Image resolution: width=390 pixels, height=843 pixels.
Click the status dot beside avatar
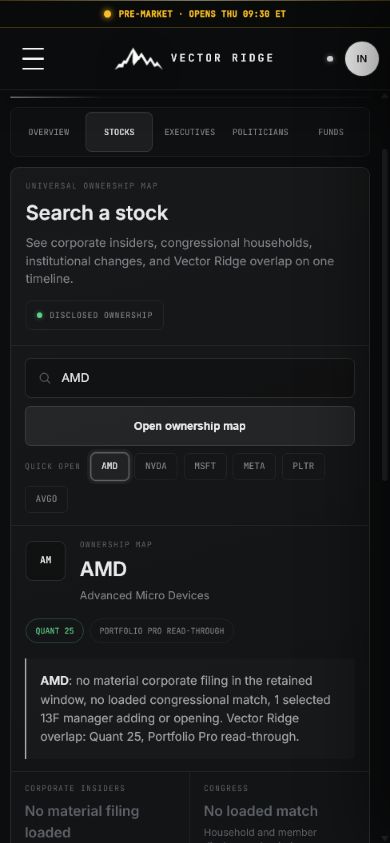coord(330,59)
